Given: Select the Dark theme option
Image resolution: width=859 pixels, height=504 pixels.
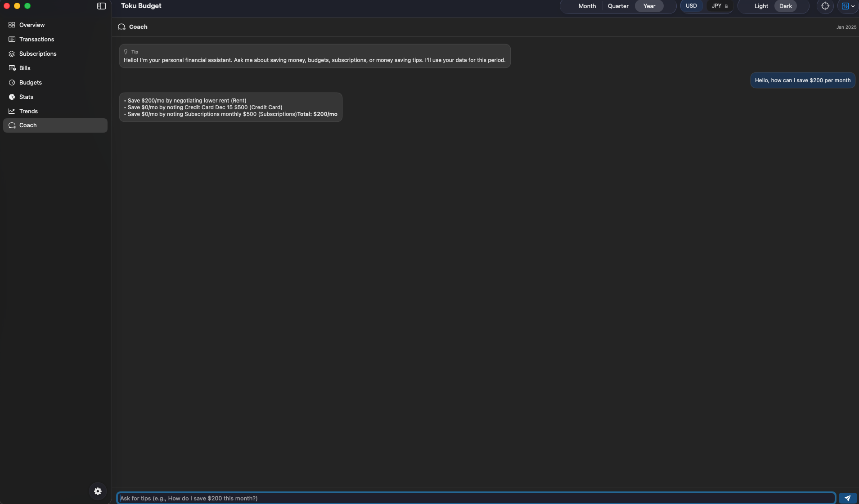Looking at the screenshot, I should [x=785, y=6].
